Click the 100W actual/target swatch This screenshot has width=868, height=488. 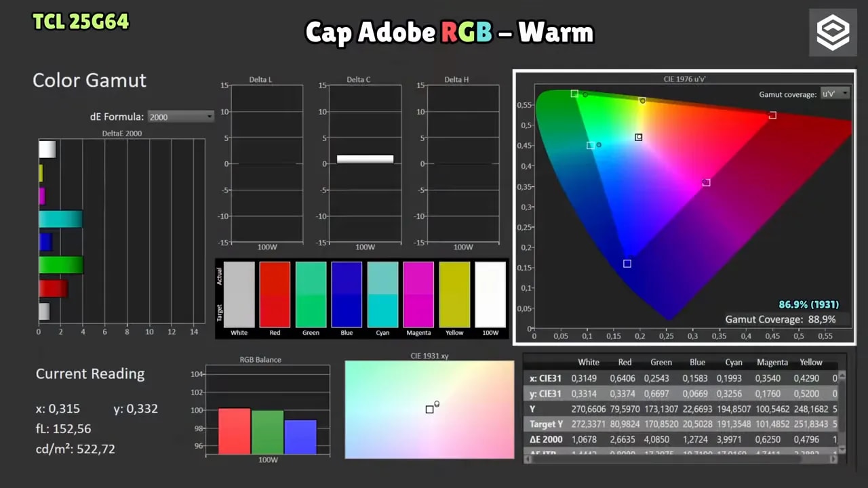(490, 295)
